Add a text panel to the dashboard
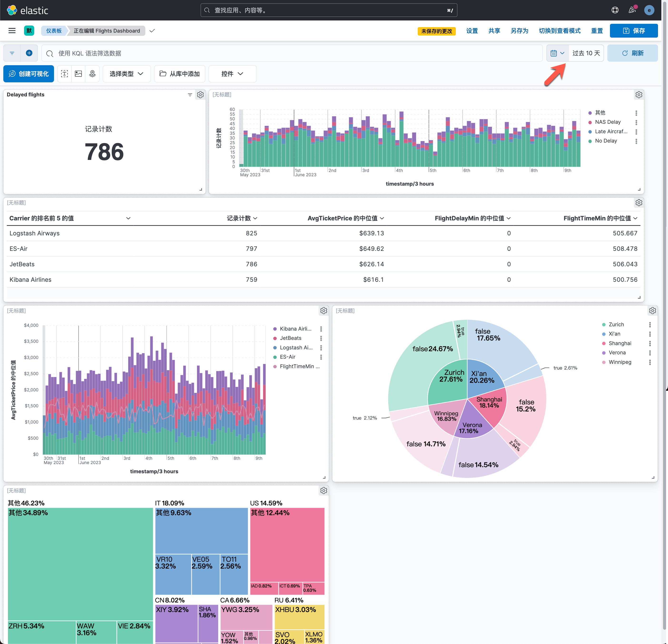Viewport: 668px width, 644px height. [x=64, y=74]
